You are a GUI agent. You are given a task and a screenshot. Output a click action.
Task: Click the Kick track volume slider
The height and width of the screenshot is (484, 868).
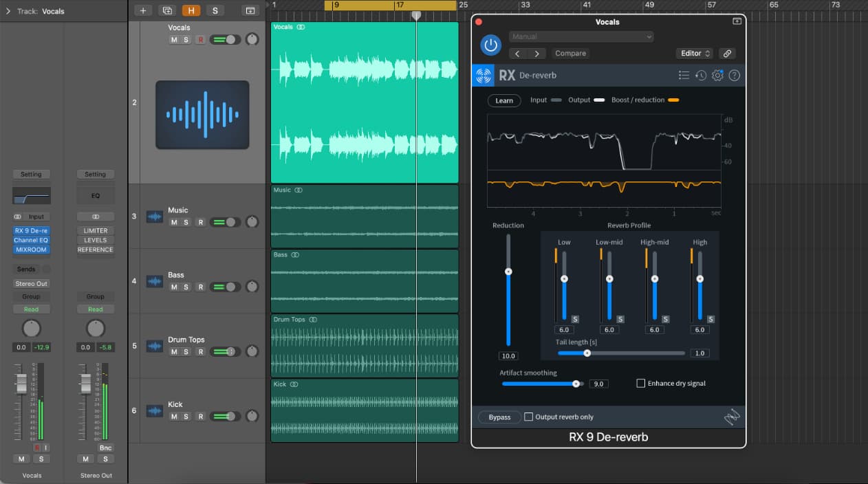(x=225, y=416)
